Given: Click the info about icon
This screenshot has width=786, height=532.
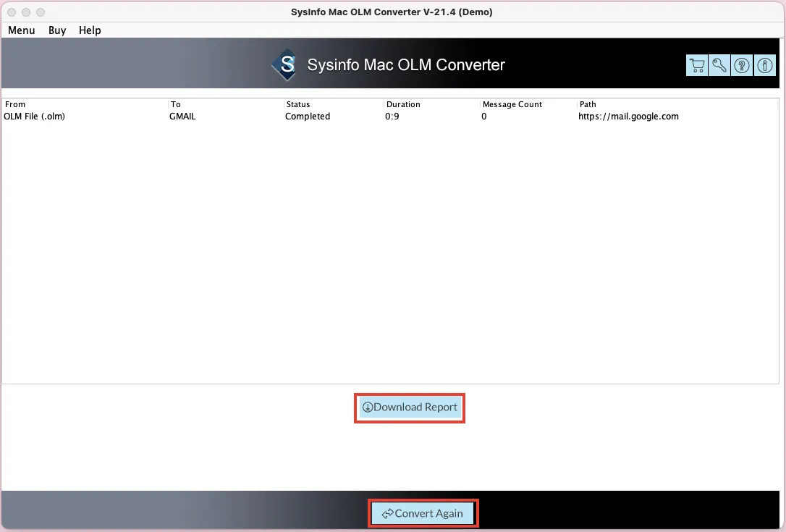Looking at the screenshot, I should 764,65.
